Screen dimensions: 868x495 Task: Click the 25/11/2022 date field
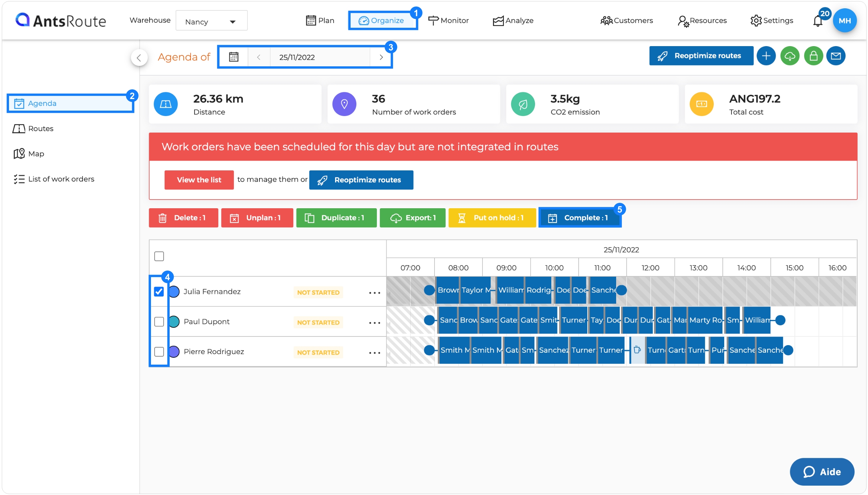click(320, 57)
